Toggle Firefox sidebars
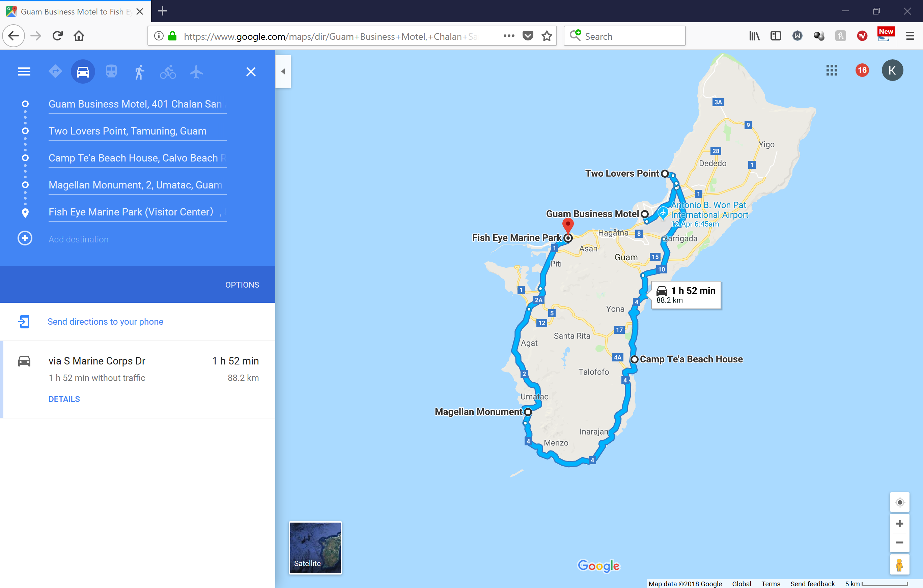This screenshot has width=923, height=588. pyautogui.click(x=776, y=36)
